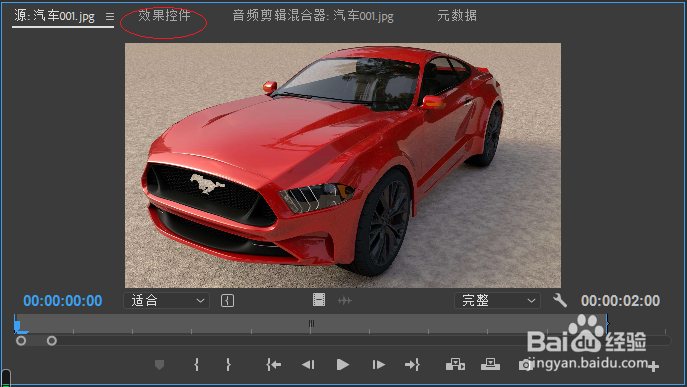This screenshot has width=687, height=387.
Task: Click the Export Frame camera icon
Action: (525, 365)
